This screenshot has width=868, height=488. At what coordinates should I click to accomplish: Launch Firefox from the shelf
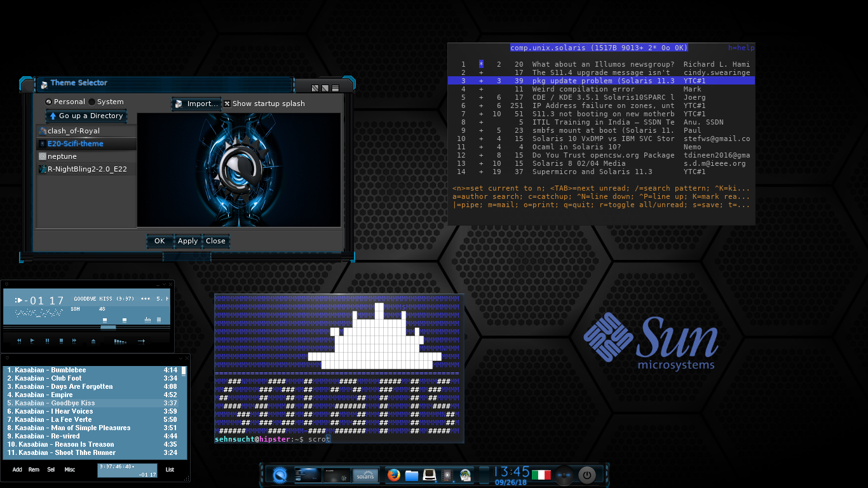(394, 475)
